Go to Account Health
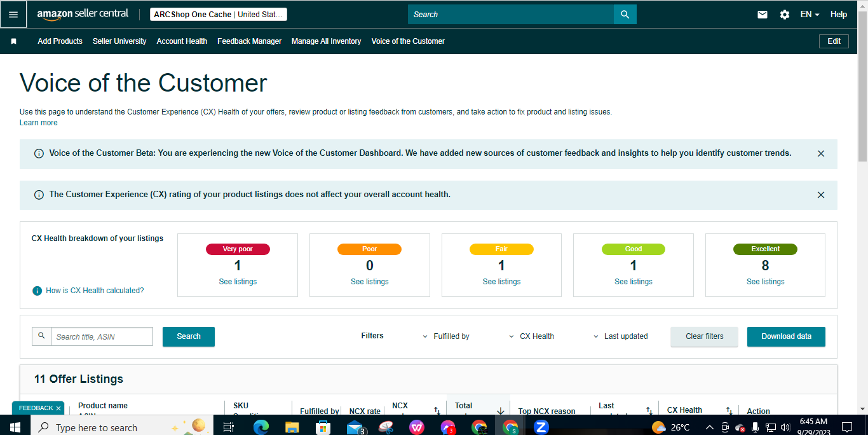Viewport: 868px width, 435px height. [x=182, y=41]
